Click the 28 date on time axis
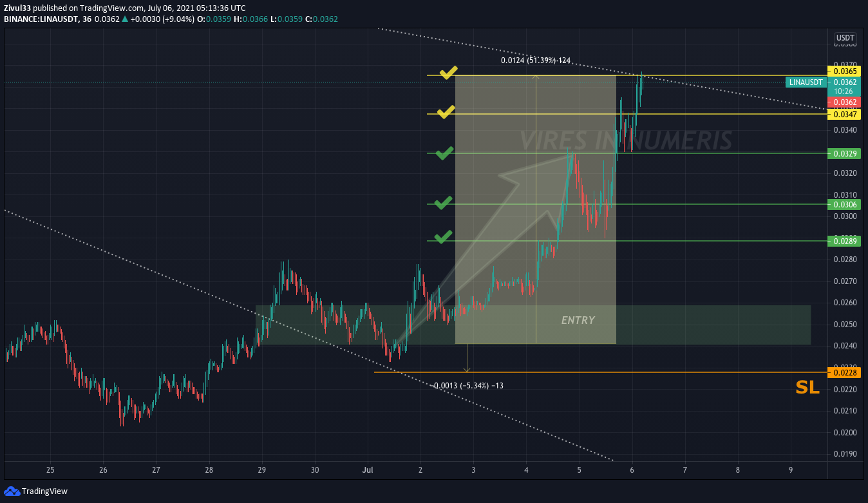The height and width of the screenshot is (503, 868). 209,470
